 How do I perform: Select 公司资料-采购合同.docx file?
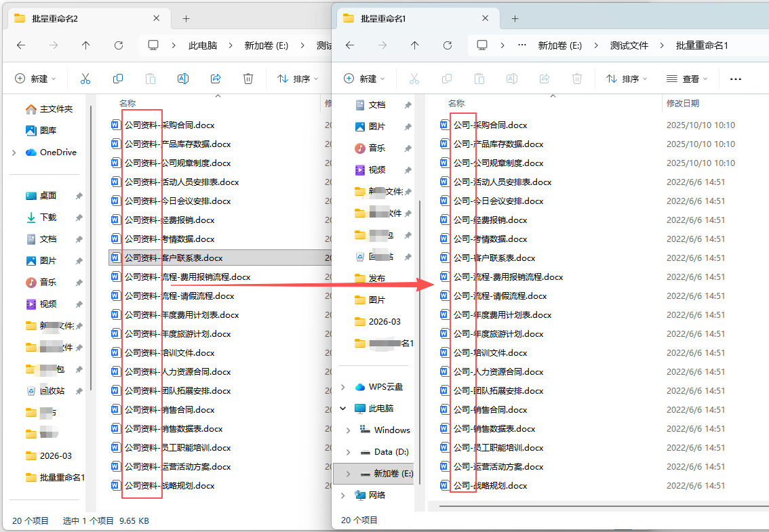[x=170, y=125]
